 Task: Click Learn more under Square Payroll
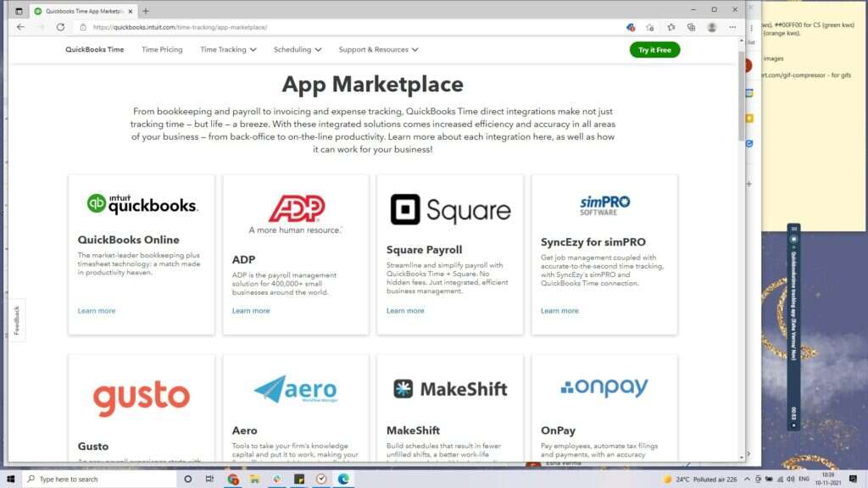405,310
